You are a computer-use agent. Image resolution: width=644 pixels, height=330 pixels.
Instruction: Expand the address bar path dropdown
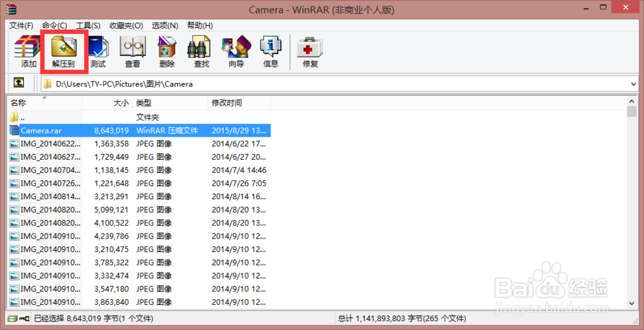(633, 84)
